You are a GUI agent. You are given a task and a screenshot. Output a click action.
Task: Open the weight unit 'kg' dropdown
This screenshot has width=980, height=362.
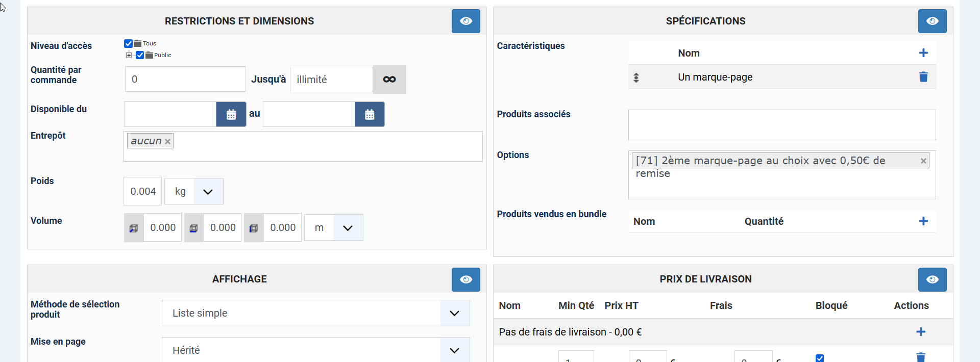[x=208, y=192]
